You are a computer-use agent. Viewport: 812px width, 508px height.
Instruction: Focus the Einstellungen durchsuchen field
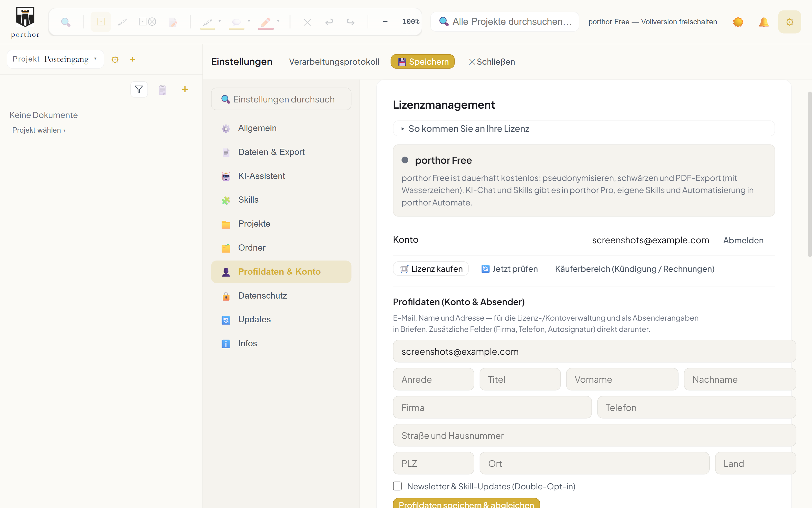pyautogui.click(x=281, y=99)
